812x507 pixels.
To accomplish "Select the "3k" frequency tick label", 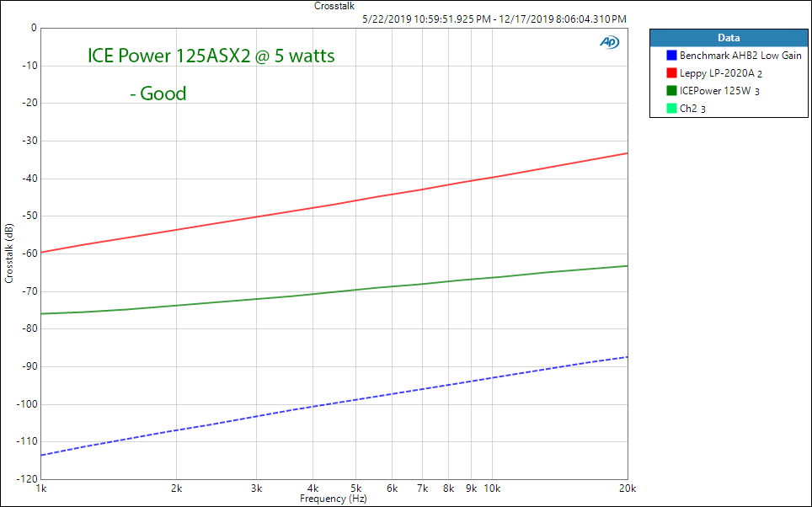I will (x=256, y=488).
